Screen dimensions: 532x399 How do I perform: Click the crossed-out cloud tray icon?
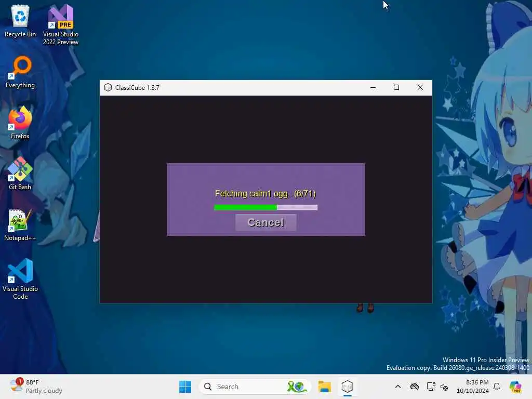coord(414,387)
